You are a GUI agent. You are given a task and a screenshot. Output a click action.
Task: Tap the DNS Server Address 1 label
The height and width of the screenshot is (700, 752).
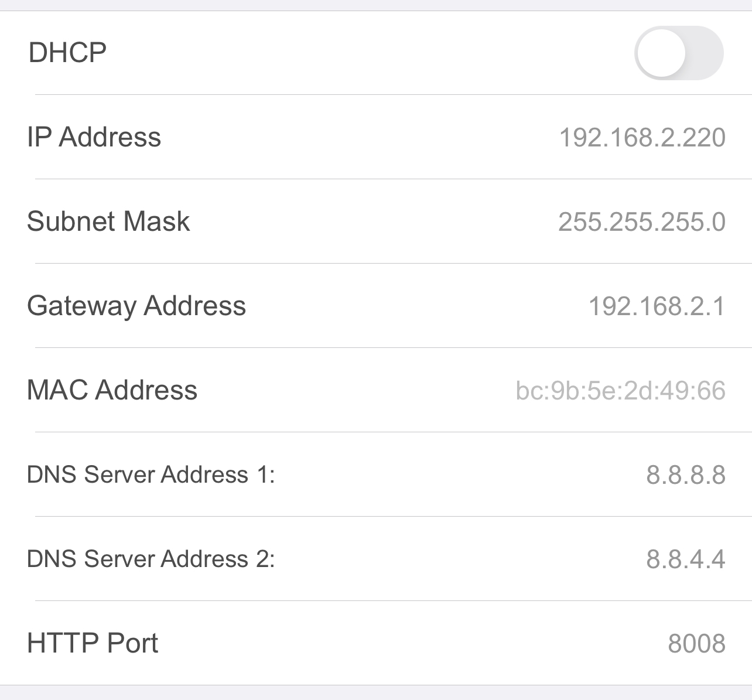point(151,474)
